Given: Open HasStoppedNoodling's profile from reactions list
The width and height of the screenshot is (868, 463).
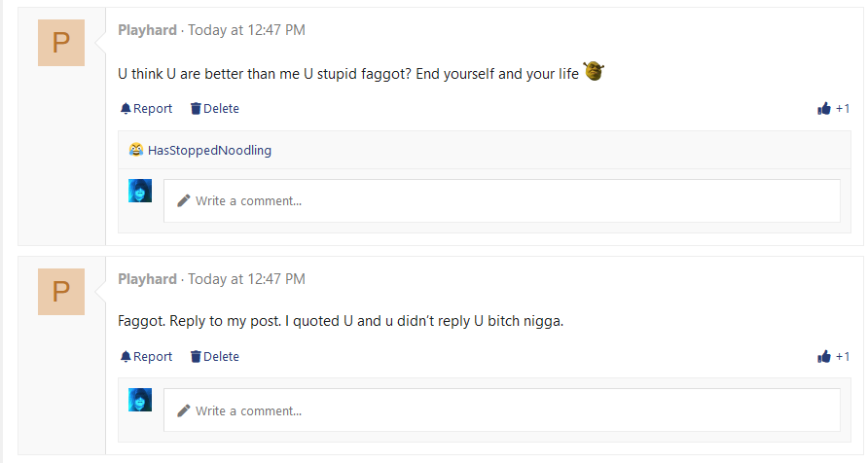Looking at the screenshot, I should click(x=209, y=150).
